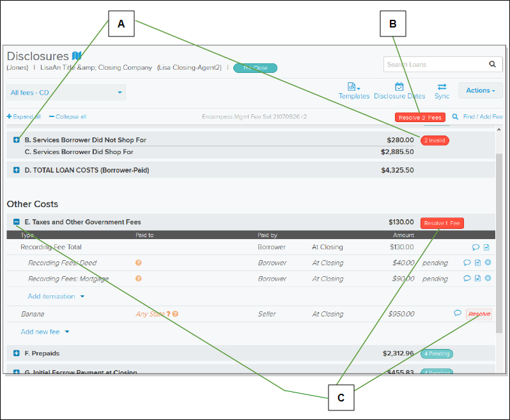Open the Templates icon menu

353,87
